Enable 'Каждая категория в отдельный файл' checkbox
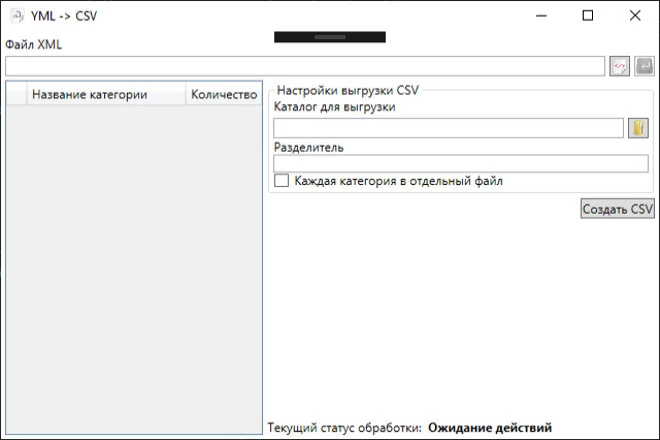Screen dimensions: 660x440 (282, 181)
